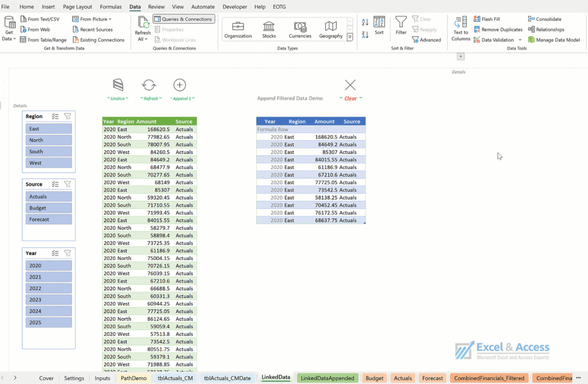588x384 pixels.
Task: Open Text to Columns tool
Action: pyautogui.click(x=461, y=29)
